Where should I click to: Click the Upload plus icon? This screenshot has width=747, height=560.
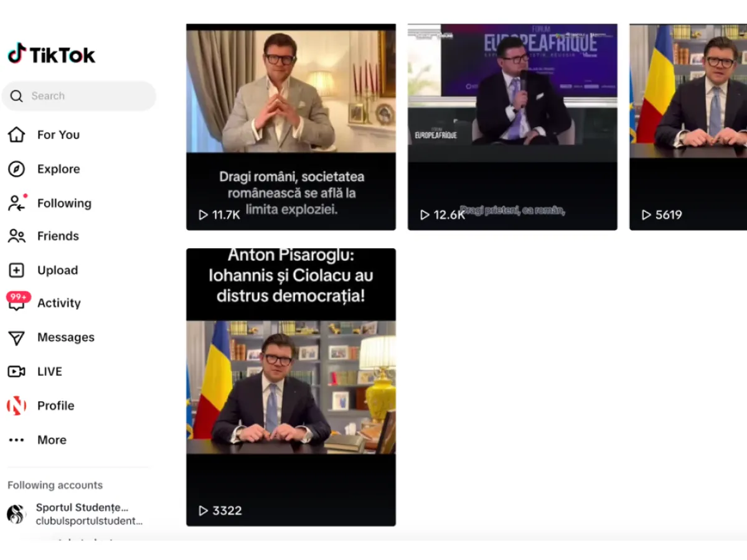16,270
